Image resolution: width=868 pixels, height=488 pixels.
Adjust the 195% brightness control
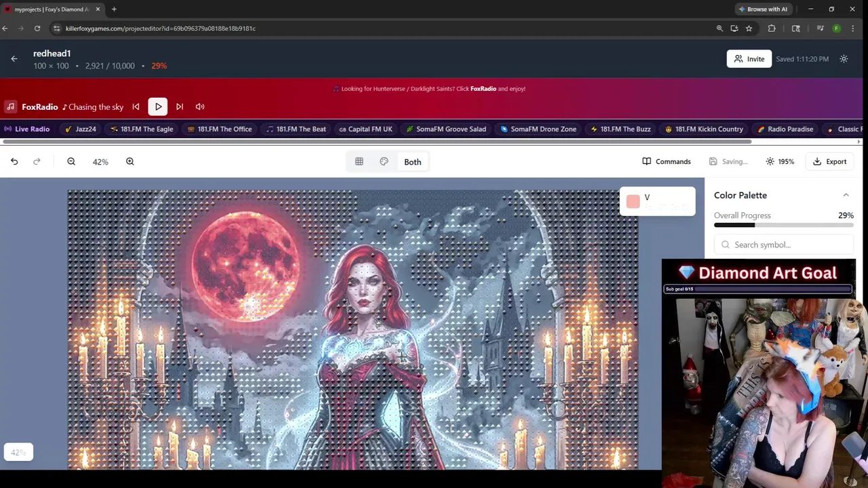780,161
